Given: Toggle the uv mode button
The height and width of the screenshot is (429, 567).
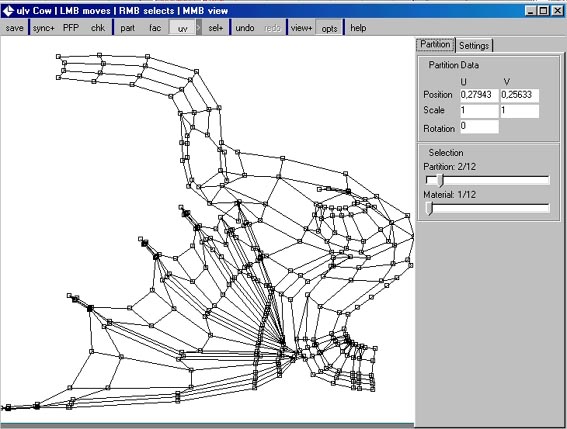Looking at the screenshot, I should click(183, 28).
